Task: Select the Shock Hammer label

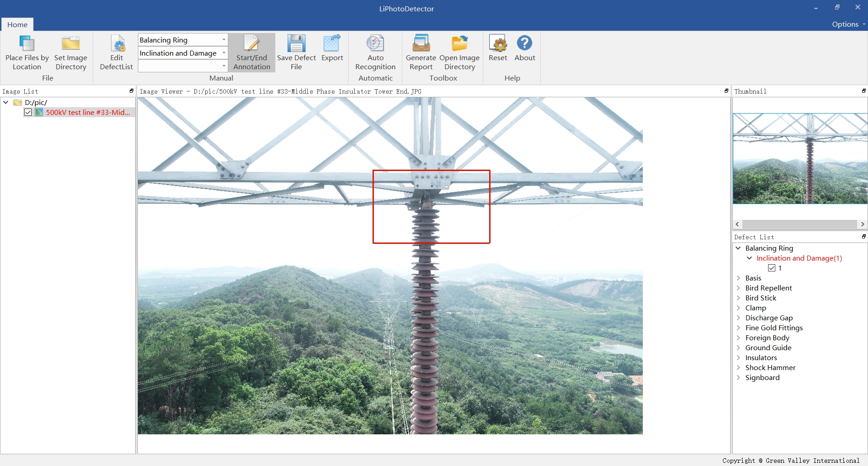Action: coord(770,367)
